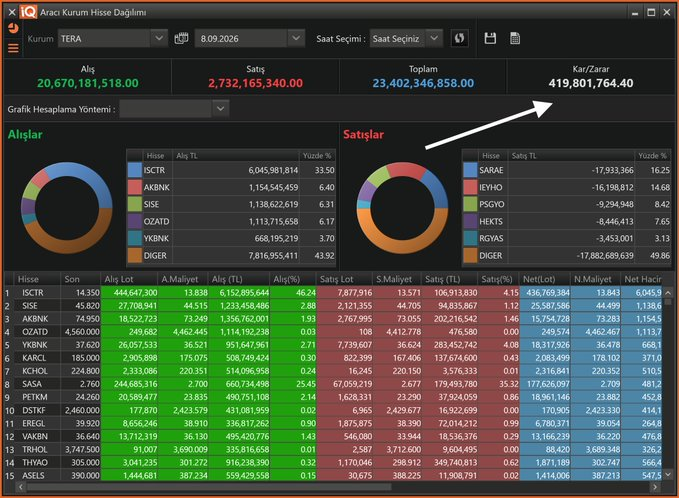Click the iQ application logo

pos(28,12)
